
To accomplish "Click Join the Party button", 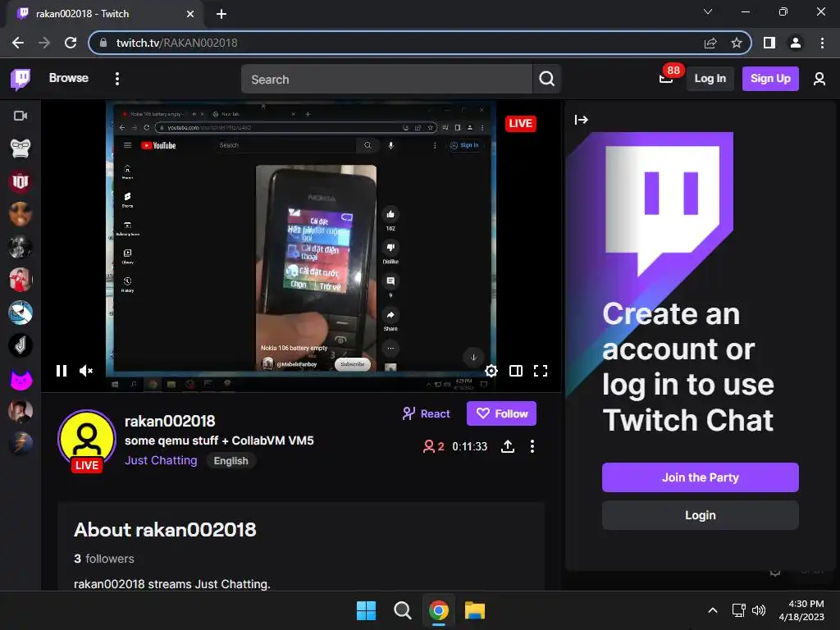I will (x=701, y=477).
